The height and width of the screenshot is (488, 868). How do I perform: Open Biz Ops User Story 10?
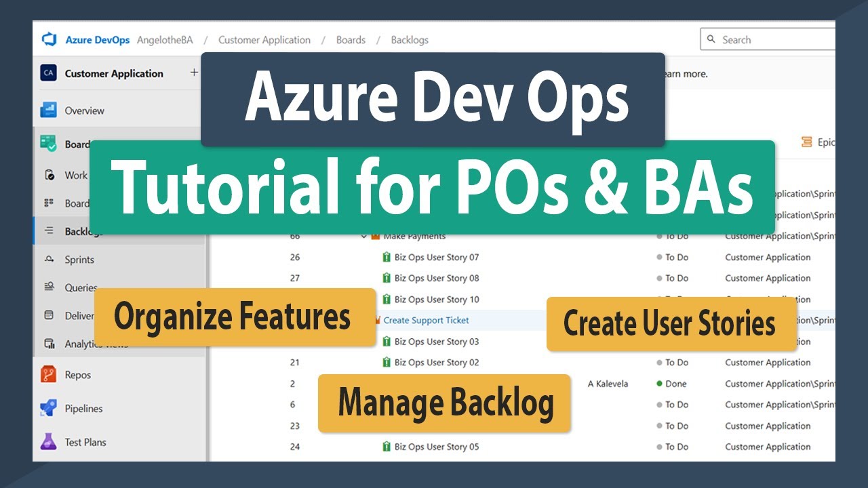[x=437, y=300]
